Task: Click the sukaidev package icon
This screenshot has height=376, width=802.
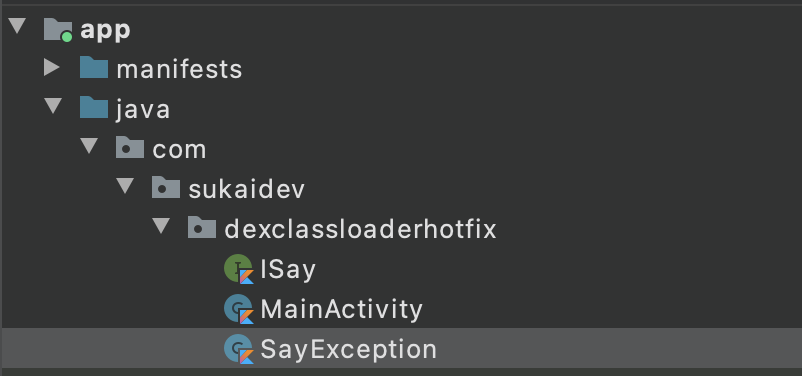Action: 166,188
